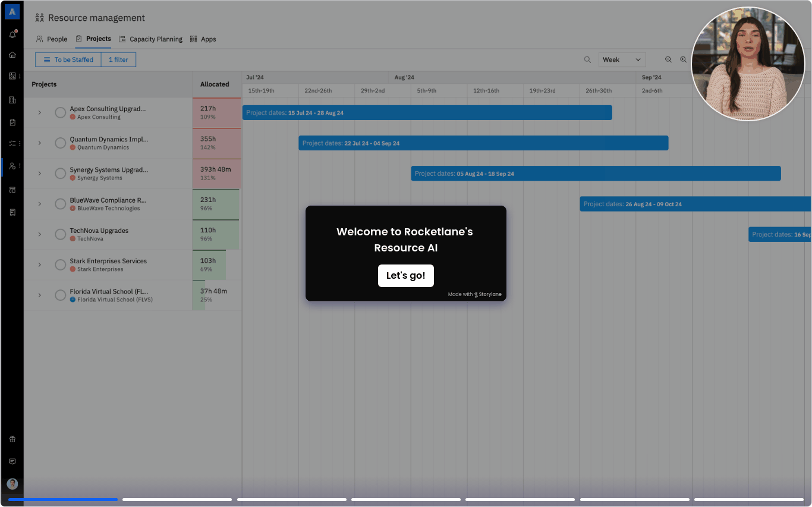812x507 pixels.
Task: Open the dashboard grid icon in the sidebar
Action: point(12,76)
